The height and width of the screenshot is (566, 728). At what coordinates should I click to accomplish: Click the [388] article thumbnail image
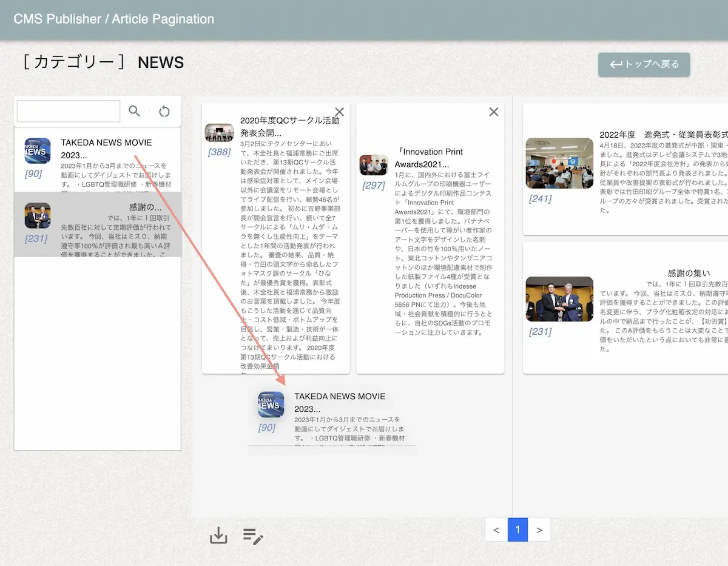pyautogui.click(x=219, y=132)
